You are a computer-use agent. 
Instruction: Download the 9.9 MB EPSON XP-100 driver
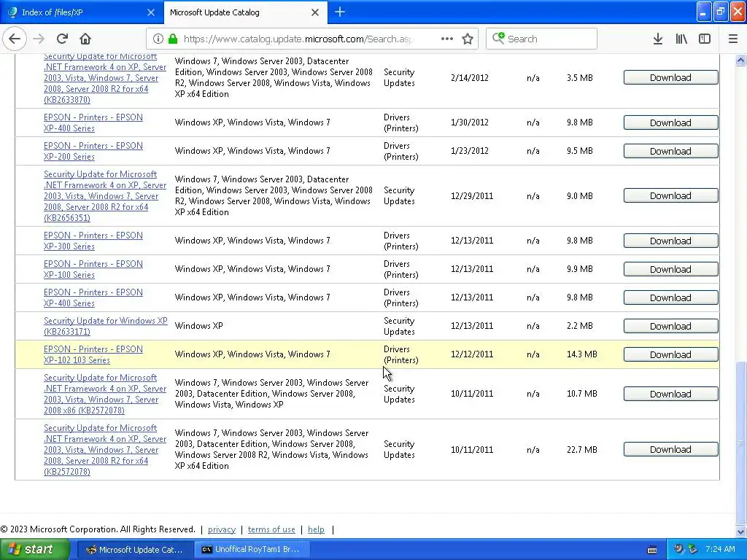pos(670,269)
